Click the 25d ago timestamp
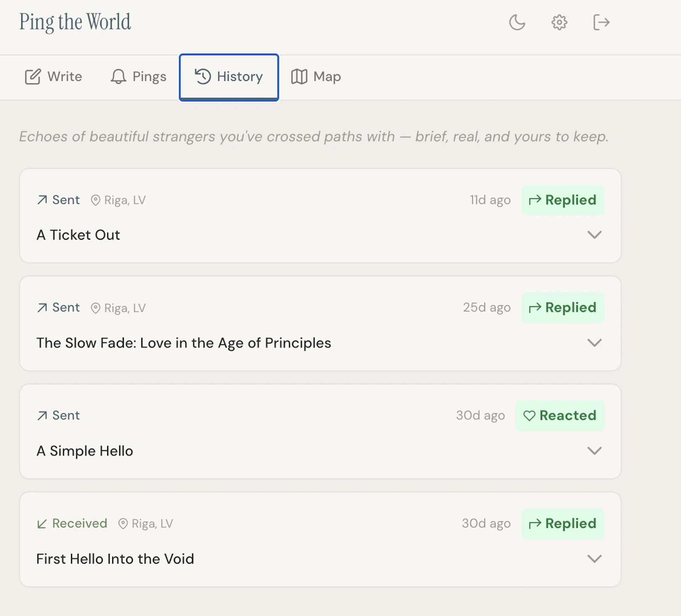The image size is (681, 616). (487, 308)
